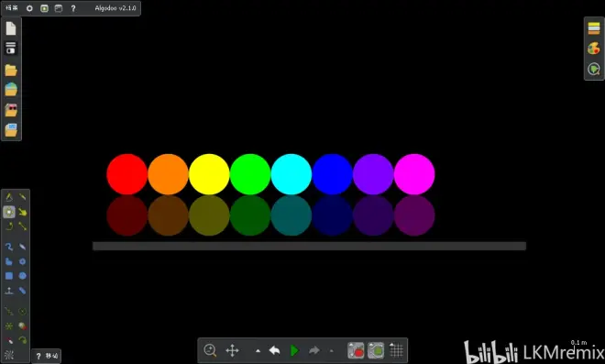
Task: Open the folder icon with globe
Action: coord(11,89)
